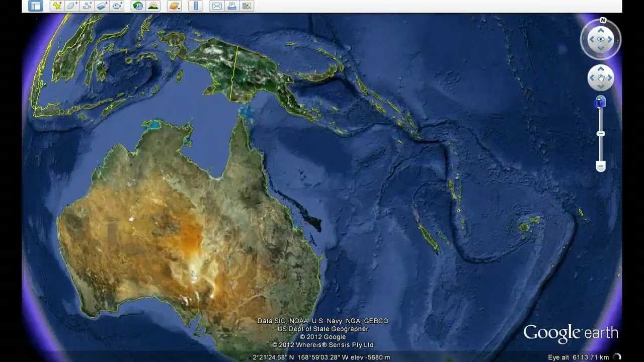The image size is (644, 362).
Task: Click the eye icon in the look joystick
Action: (x=601, y=39)
